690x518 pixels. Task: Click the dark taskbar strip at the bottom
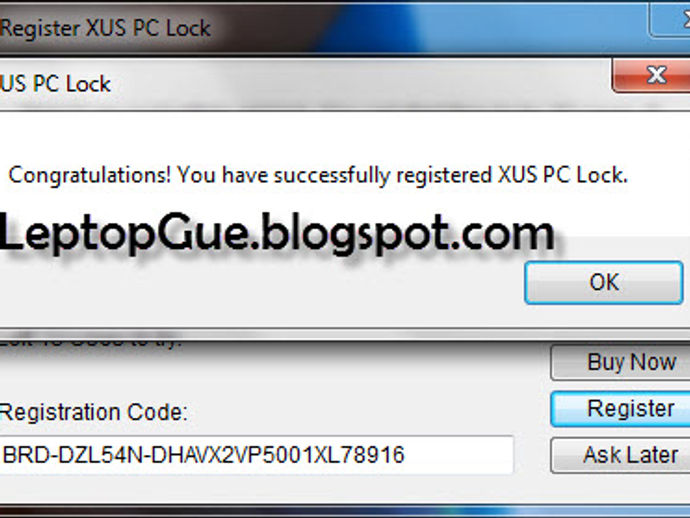click(345, 511)
